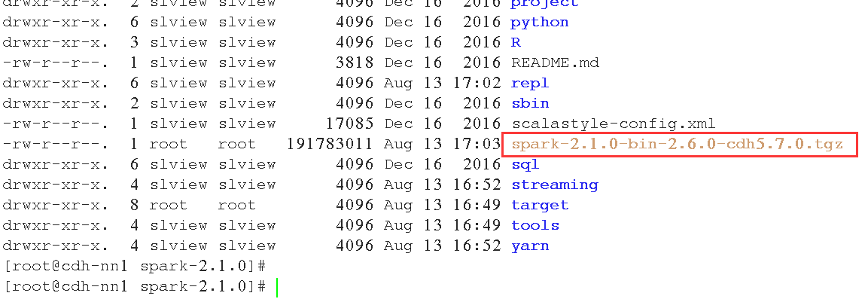The width and height of the screenshot is (868, 299).
Task: Click permissions string of the target row
Action: [56, 206]
